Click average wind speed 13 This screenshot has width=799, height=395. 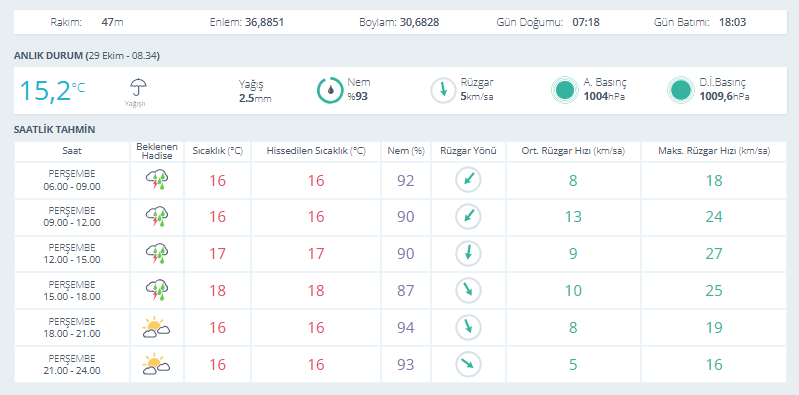click(x=573, y=217)
